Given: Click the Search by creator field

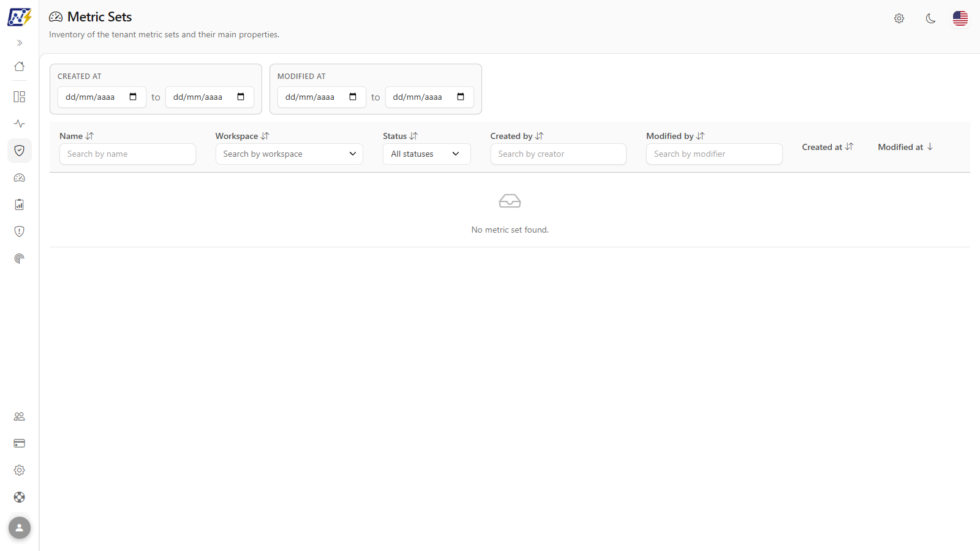Looking at the screenshot, I should 559,154.
